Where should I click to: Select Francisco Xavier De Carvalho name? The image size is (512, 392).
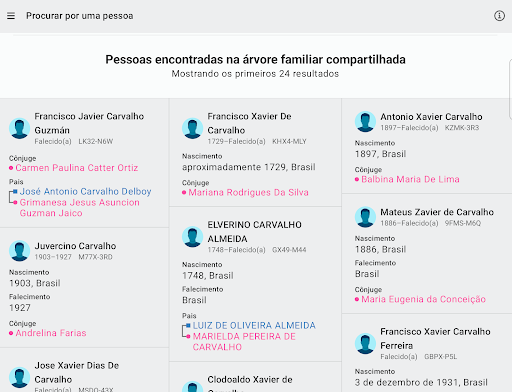[x=249, y=123]
